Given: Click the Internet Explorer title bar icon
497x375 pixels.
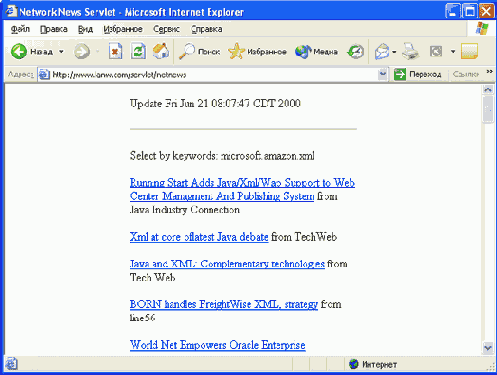Looking at the screenshot, I should click(11, 11).
